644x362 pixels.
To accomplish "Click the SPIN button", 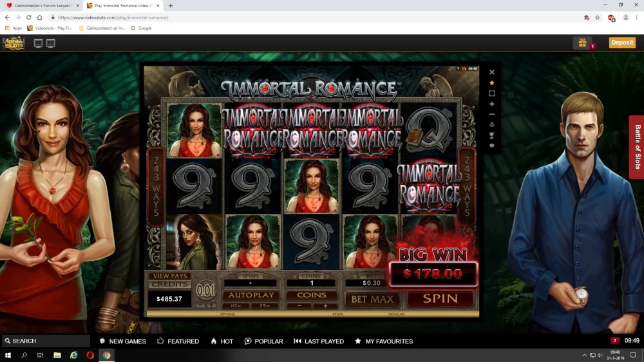I will coord(440,299).
